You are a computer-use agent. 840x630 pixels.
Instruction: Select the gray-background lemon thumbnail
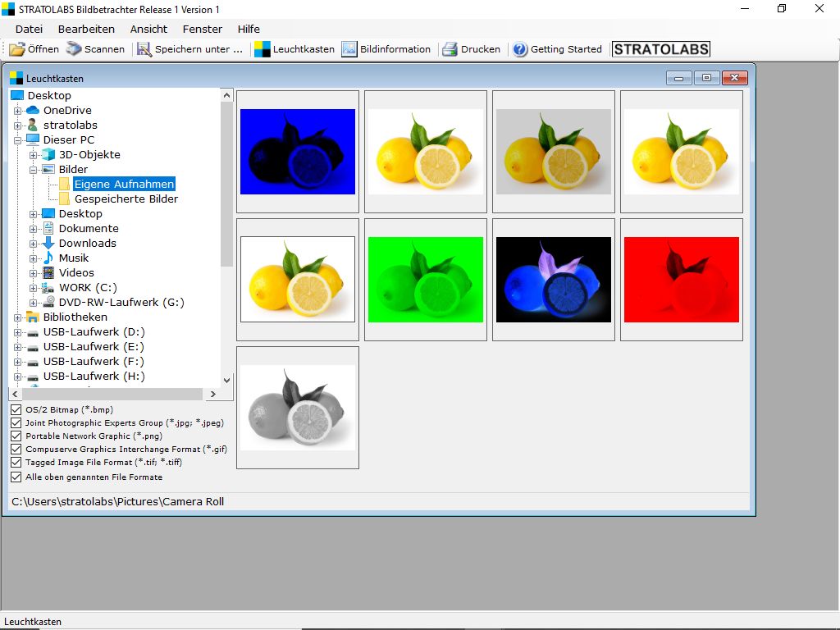tap(554, 152)
